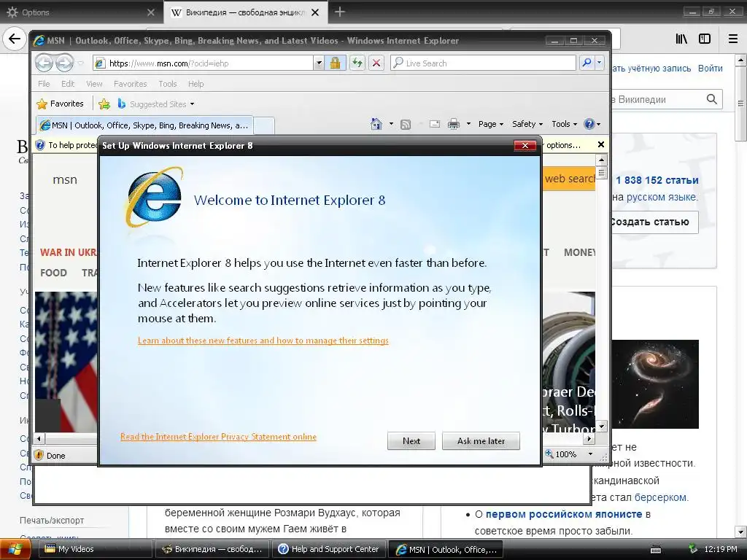Click the Home icon in command bar
747x560 pixels.
point(376,124)
